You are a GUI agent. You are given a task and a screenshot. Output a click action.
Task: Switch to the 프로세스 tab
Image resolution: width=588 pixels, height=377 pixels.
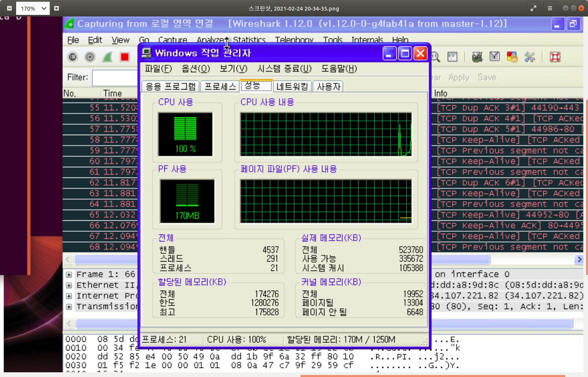pyautogui.click(x=220, y=86)
